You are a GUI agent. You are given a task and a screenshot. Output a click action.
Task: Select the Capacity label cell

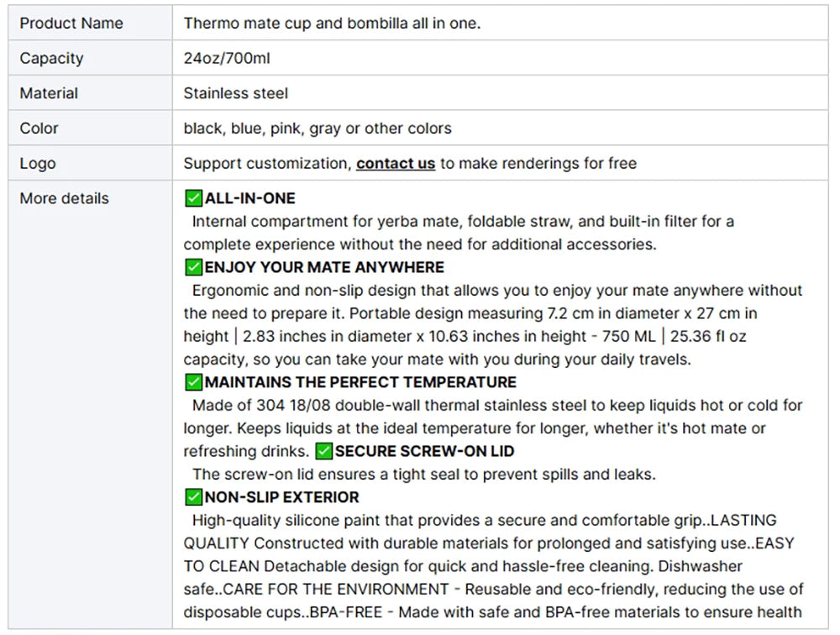[90, 58]
